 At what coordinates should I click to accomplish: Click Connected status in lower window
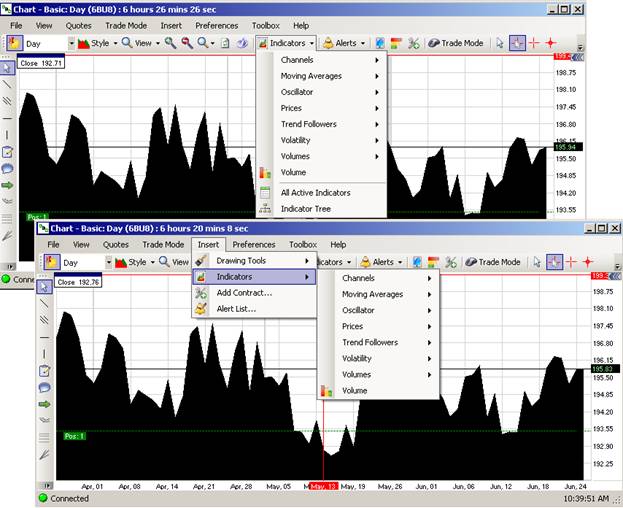[x=64, y=498]
